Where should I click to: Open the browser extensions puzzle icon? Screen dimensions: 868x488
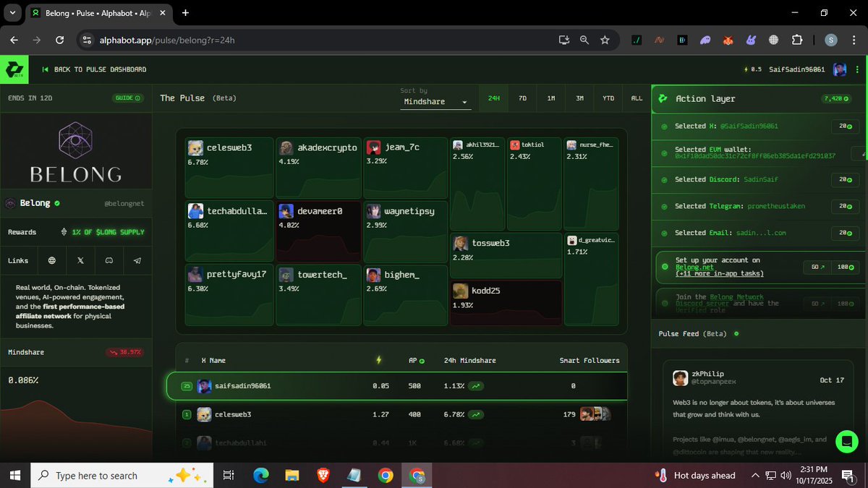pyautogui.click(x=797, y=40)
